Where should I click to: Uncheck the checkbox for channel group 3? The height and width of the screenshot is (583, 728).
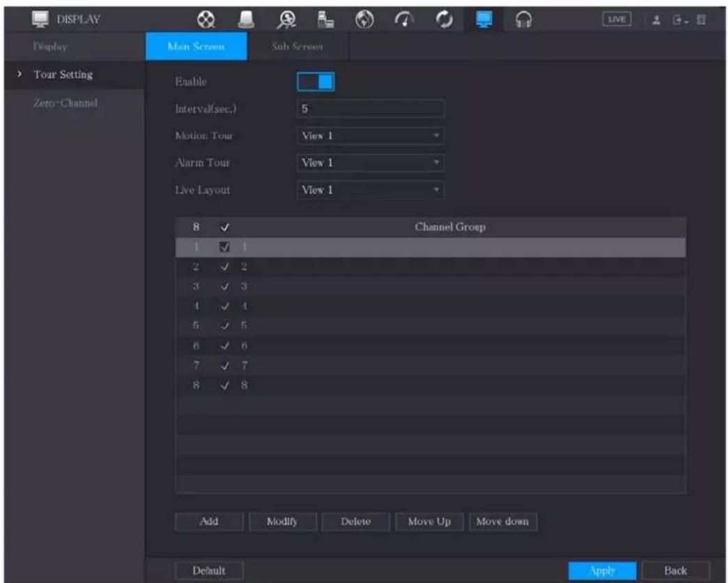click(x=225, y=286)
